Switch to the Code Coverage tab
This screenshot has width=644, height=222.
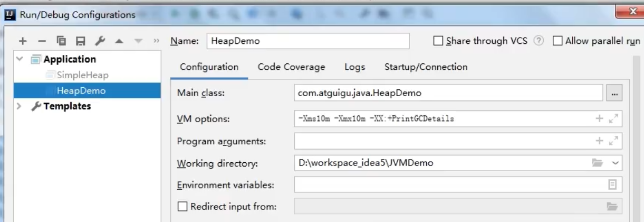tap(291, 67)
